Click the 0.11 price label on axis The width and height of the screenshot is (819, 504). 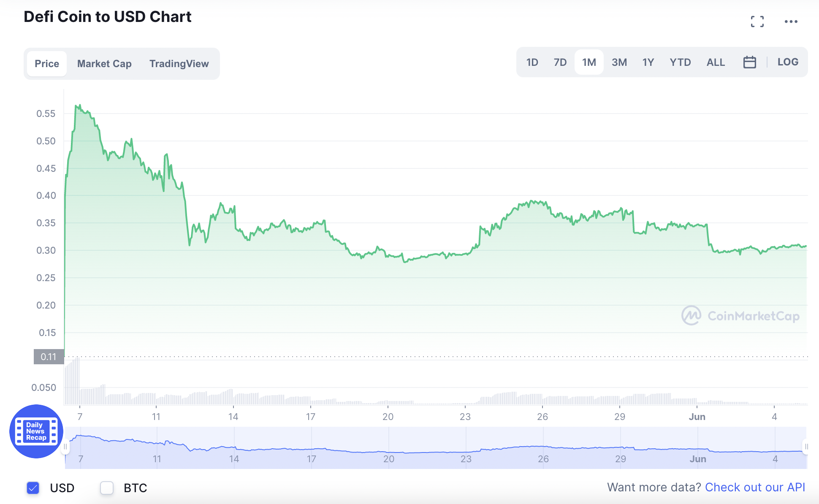point(49,357)
